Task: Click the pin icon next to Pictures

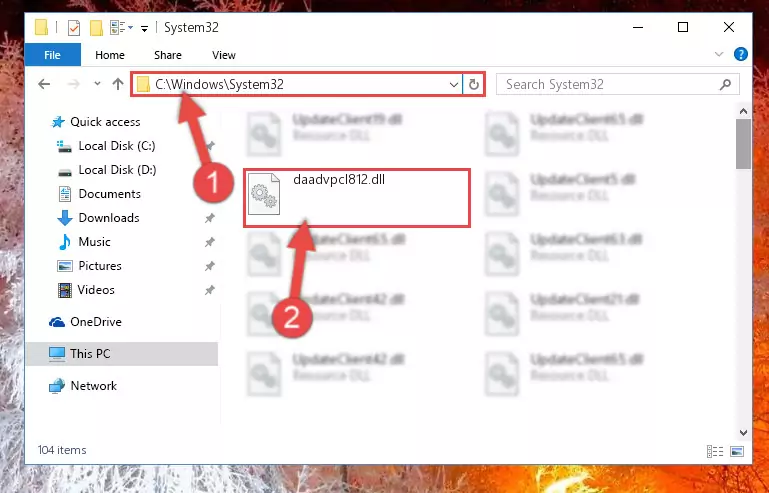Action: tap(210, 266)
